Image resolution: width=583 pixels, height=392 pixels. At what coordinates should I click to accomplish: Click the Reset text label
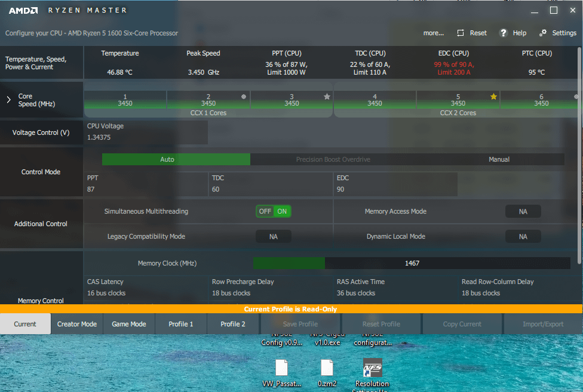click(478, 33)
